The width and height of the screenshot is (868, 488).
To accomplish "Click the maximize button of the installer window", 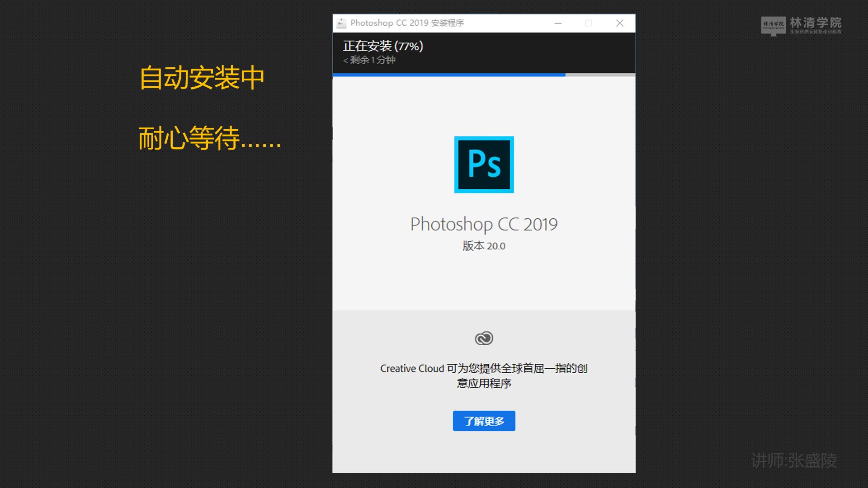I will tap(589, 22).
